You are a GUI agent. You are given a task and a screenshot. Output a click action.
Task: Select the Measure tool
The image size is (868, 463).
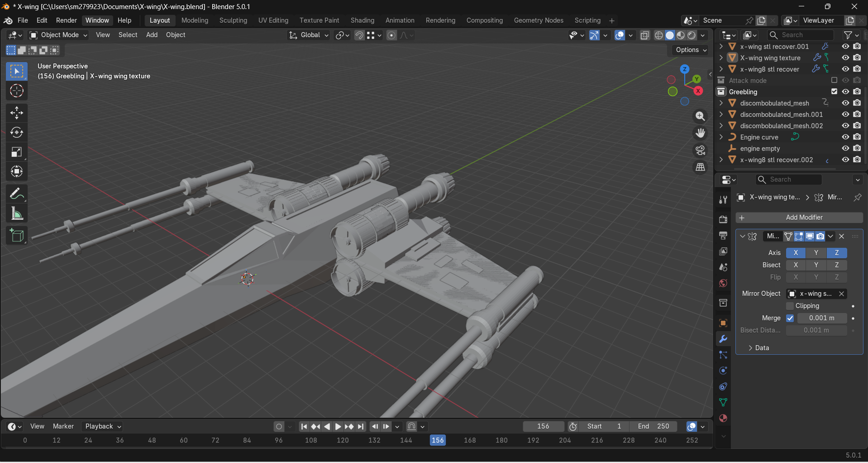(x=17, y=214)
